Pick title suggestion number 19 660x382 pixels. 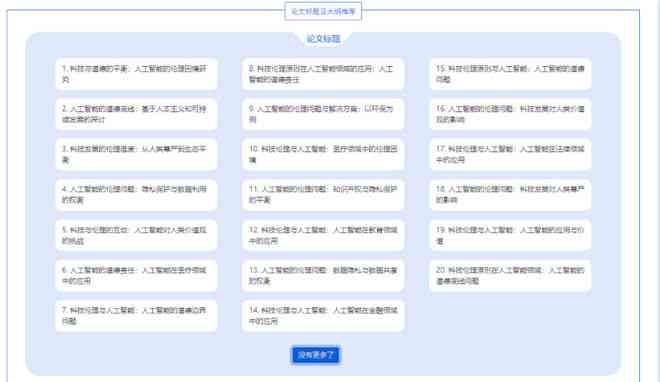(510, 235)
